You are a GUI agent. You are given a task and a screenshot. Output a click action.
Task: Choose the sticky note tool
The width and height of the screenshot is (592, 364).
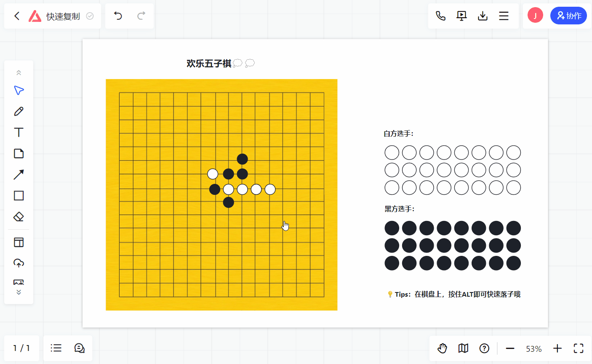click(19, 154)
